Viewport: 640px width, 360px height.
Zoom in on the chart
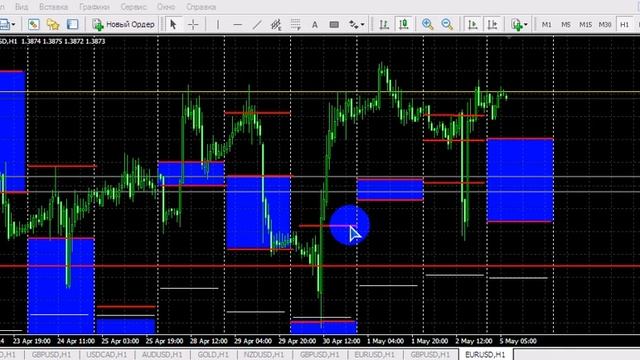427,24
